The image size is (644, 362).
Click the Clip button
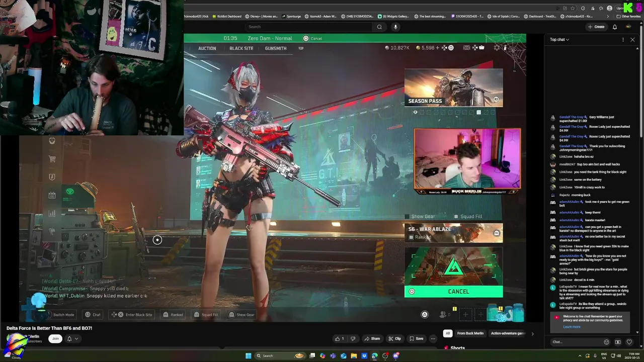click(394, 338)
